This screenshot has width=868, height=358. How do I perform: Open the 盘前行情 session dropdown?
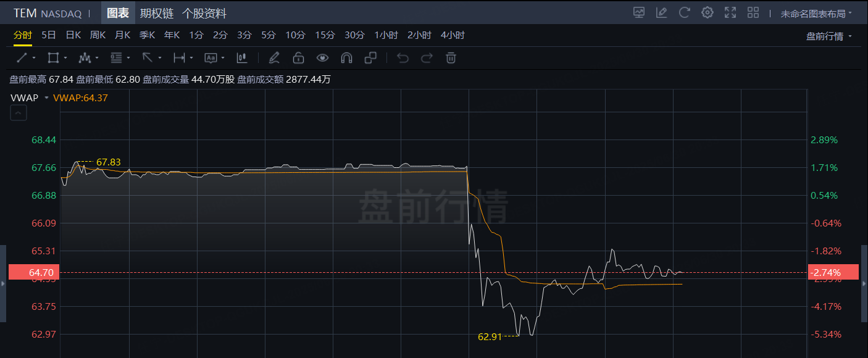828,36
